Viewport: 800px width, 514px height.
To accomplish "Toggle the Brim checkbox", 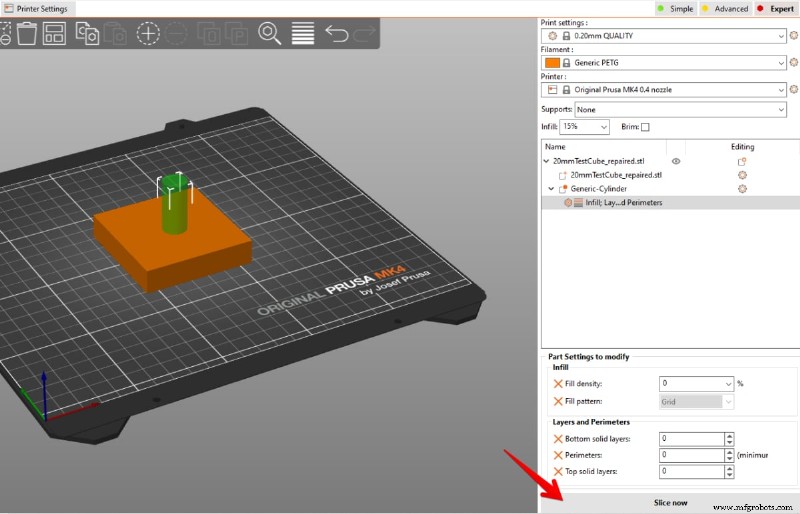I will (645, 127).
